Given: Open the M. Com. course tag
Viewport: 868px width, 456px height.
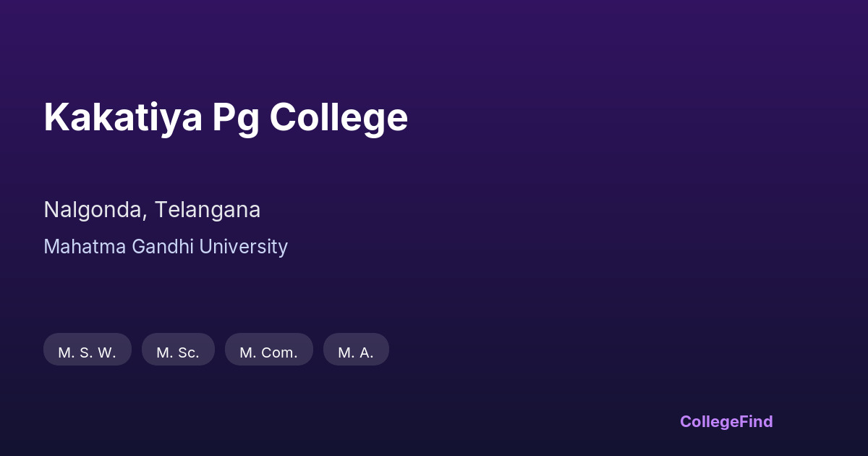Looking at the screenshot, I should click(268, 352).
